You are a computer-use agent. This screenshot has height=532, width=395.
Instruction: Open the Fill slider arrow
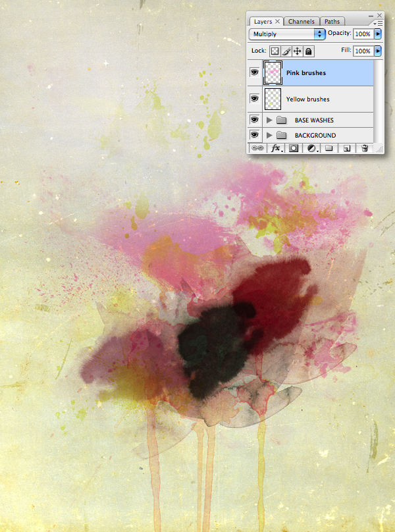378,51
